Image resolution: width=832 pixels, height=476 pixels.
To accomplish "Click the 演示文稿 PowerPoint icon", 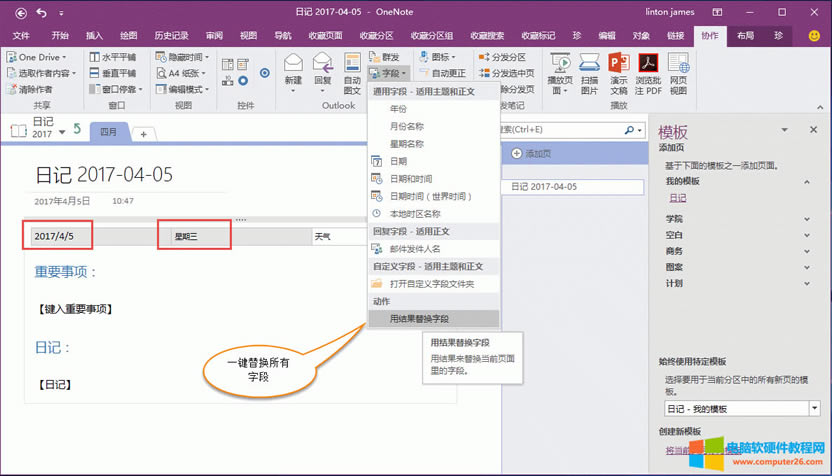I will coord(619,66).
